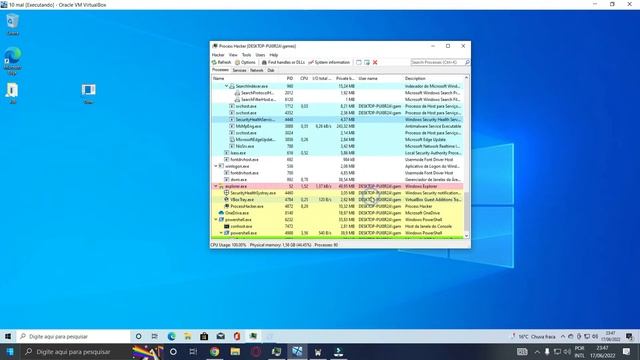Switch to the Disk tab
This screenshot has width=640, height=360.
(x=271, y=71)
